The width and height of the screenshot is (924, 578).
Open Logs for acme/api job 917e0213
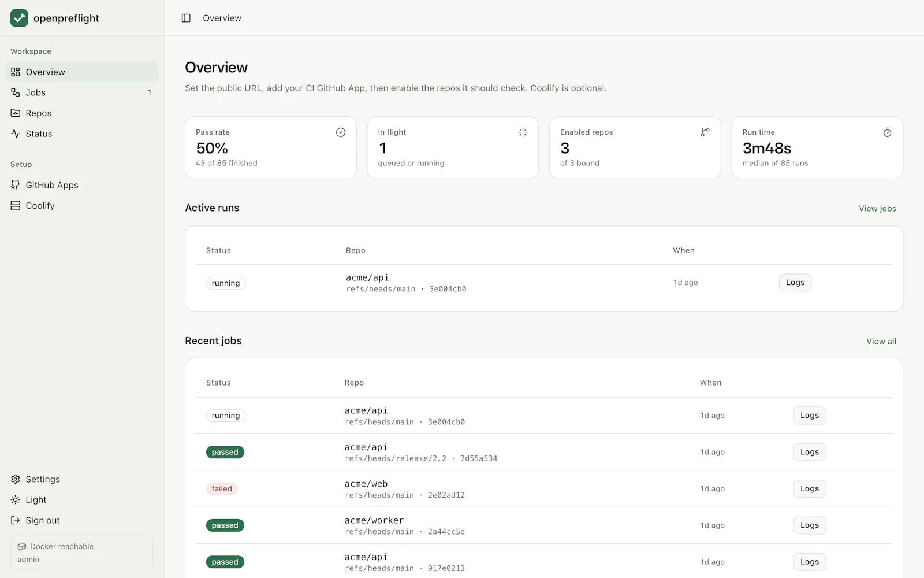(x=810, y=562)
